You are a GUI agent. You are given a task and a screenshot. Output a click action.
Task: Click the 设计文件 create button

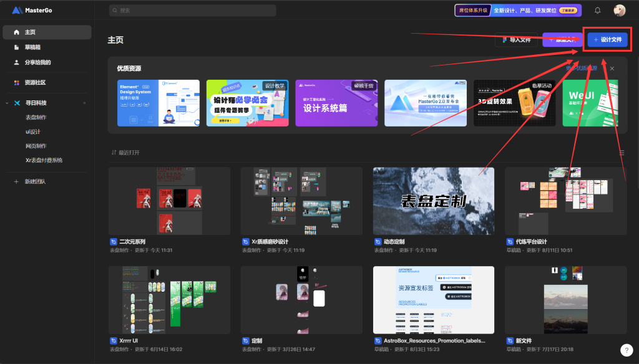(607, 40)
